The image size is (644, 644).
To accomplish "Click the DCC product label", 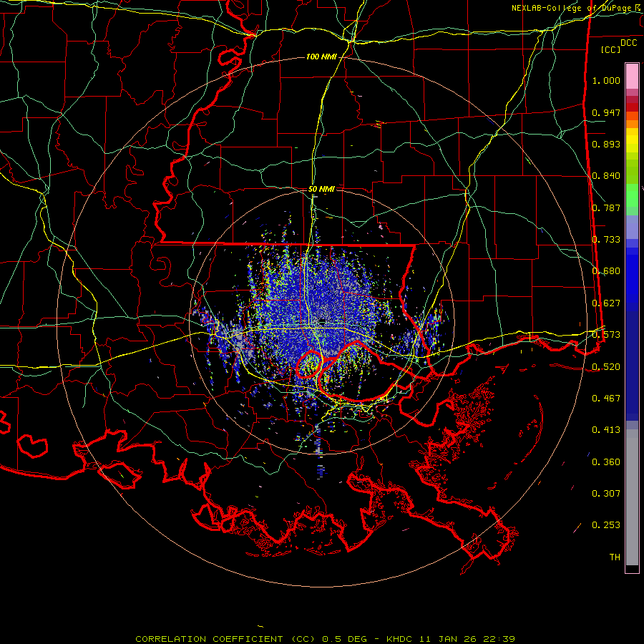I will [628, 43].
